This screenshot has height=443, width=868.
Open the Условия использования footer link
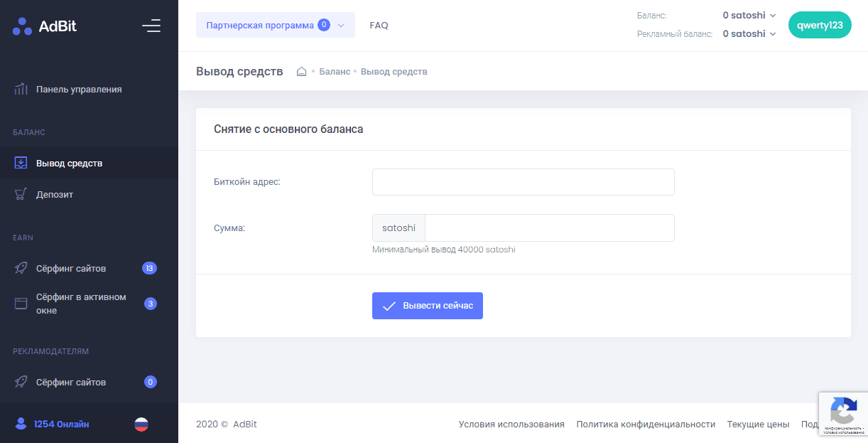point(511,425)
